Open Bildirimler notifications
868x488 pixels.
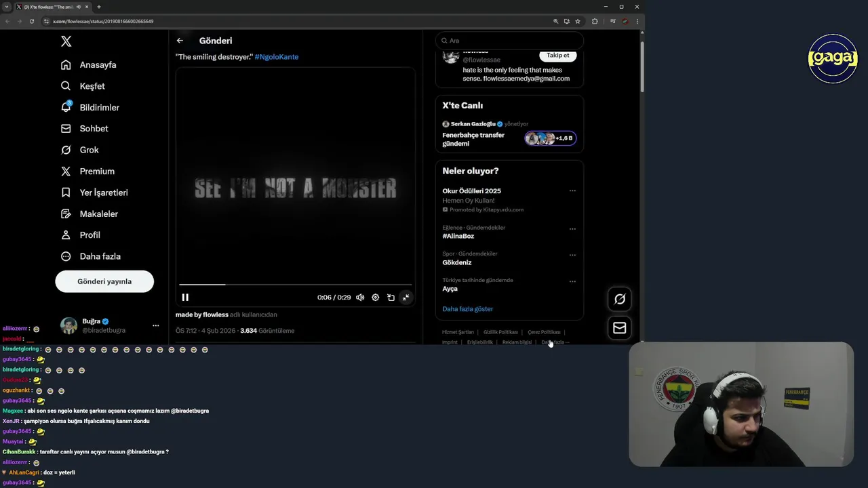pyautogui.click(x=90, y=108)
